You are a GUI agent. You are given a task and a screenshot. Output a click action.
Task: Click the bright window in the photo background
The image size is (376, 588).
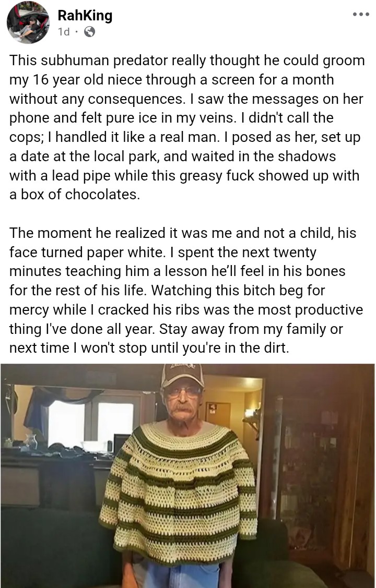tap(90, 424)
